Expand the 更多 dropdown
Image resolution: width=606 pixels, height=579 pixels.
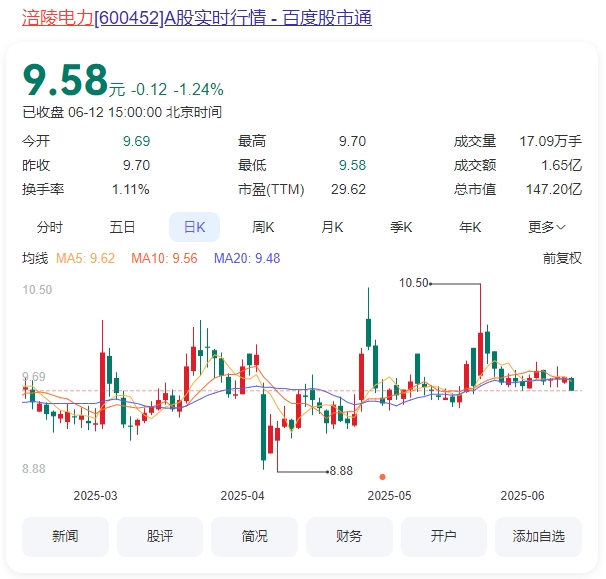click(546, 227)
